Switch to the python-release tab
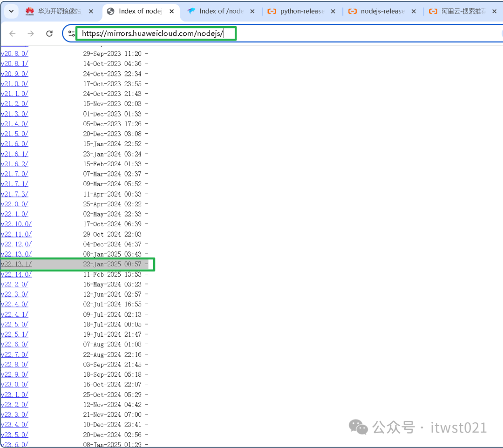The height and width of the screenshot is (448, 503). pyautogui.click(x=301, y=11)
